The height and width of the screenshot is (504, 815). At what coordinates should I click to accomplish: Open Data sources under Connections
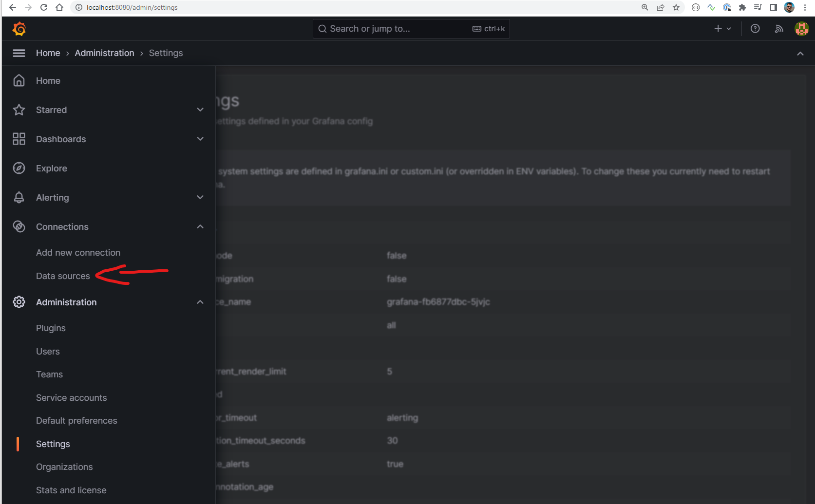coord(63,276)
